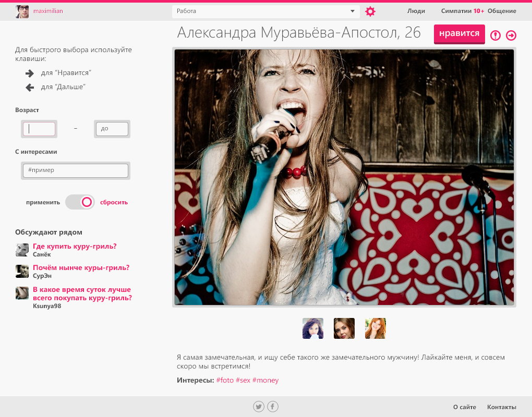Open topic "В какое время суток лучше…"
This screenshot has height=417, width=532.
tap(82, 293)
